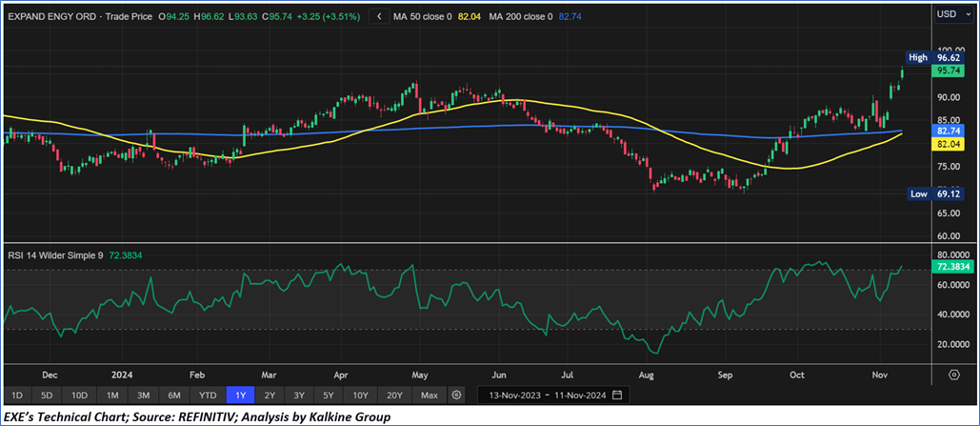Screen dimensions: 980x426
Task: Click the calendar icon beside date range
Action: click(x=618, y=395)
